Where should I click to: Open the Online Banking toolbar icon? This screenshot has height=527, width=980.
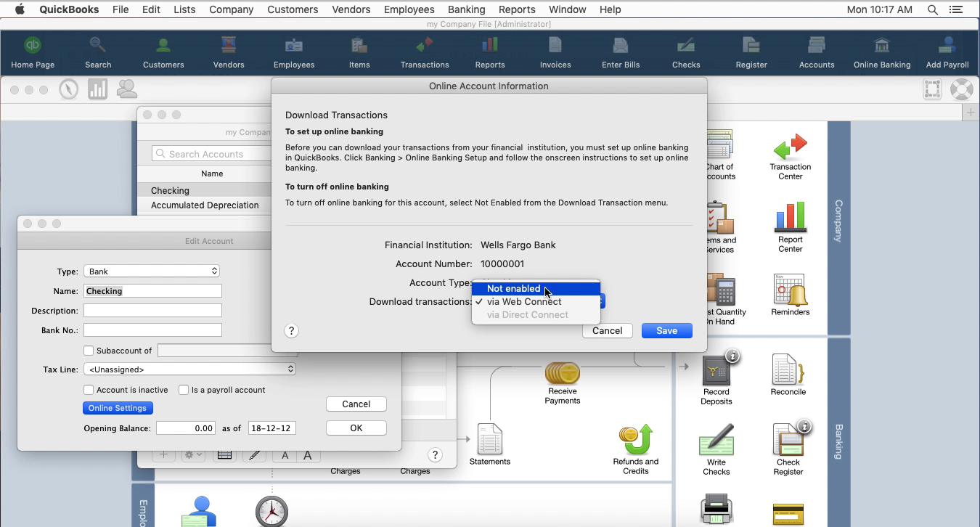point(882,52)
